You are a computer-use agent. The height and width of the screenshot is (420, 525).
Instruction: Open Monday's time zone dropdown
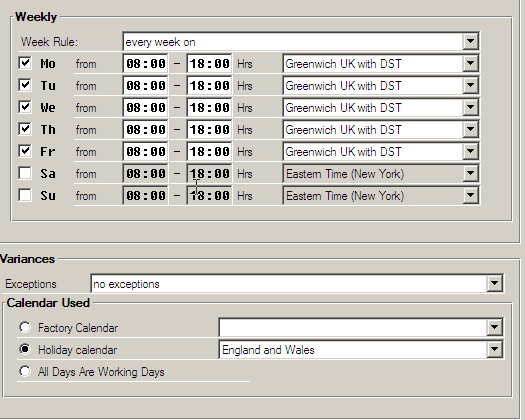click(x=470, y=63)
